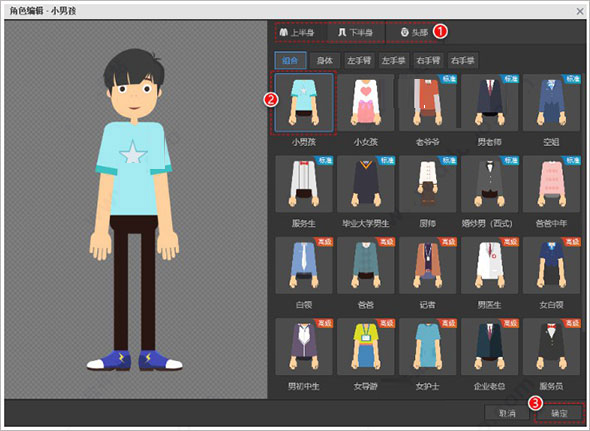The height and width of the screenshot is (431, 590).
Task: Choose the 空姐 outfit thumbnail
Action: pos(551,103)
